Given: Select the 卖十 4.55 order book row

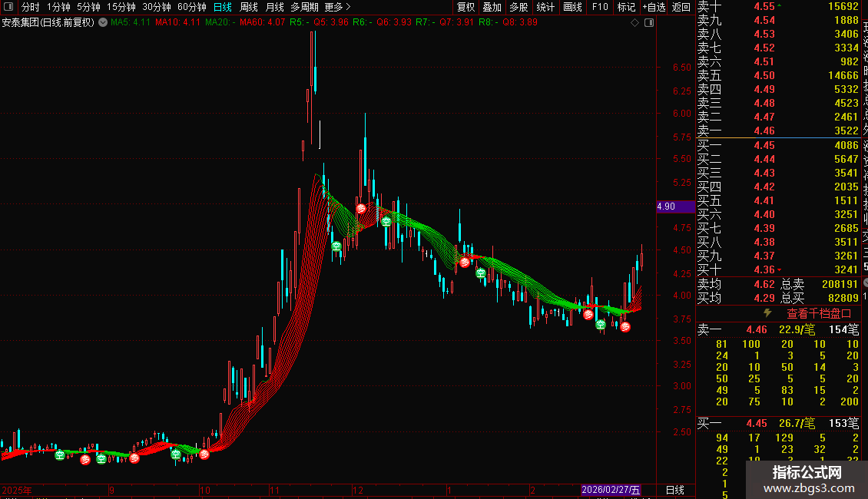Looking at the screenshot, I should pos(778,7).
